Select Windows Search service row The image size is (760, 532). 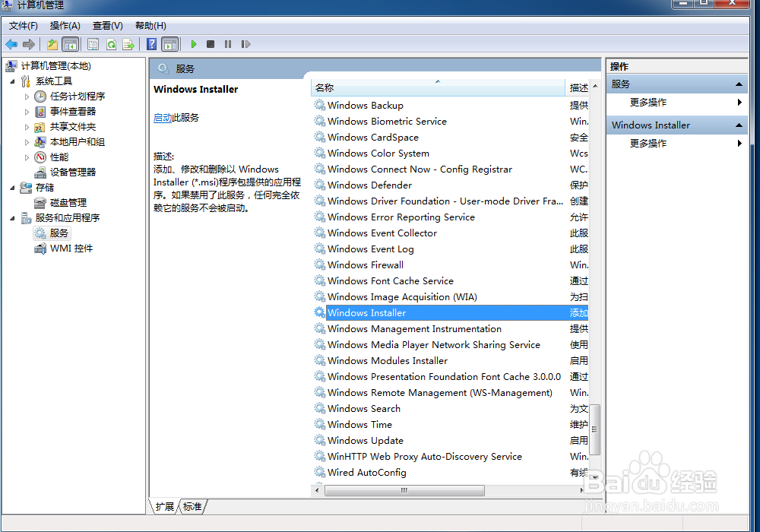(450, 408)
